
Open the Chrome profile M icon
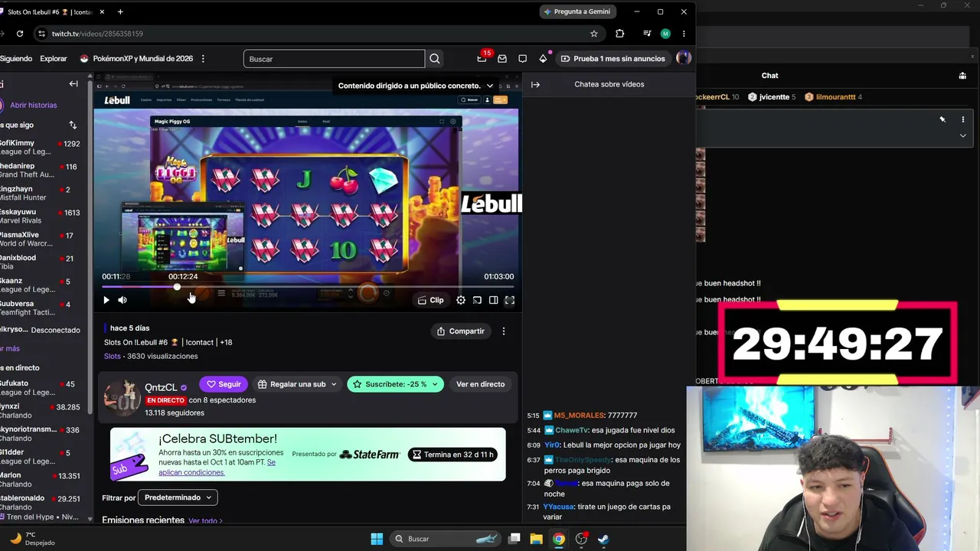(x=665, y=34)
